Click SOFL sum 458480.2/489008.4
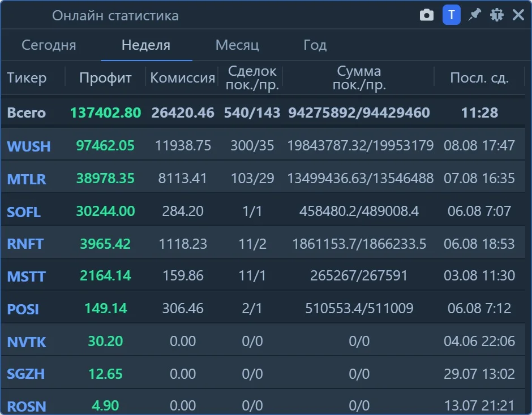This screenshot has width=532, height=415. [x=359, y=211]
